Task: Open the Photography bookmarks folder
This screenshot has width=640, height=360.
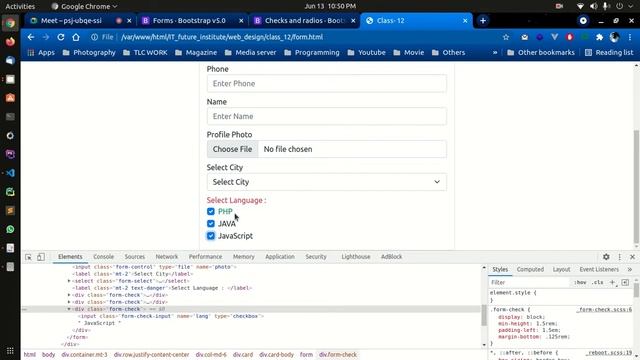Action: (89, 53)
